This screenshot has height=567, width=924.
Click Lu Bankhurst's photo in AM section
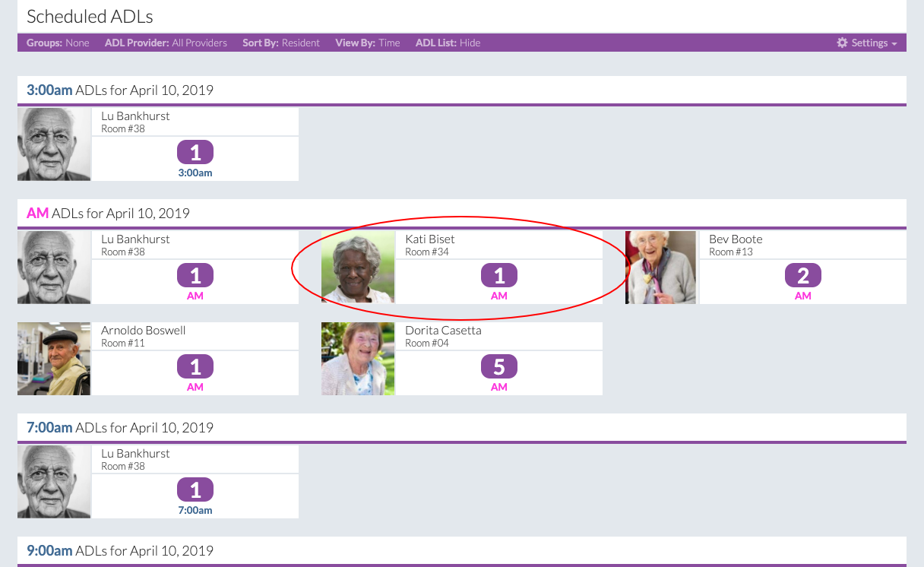54,268
